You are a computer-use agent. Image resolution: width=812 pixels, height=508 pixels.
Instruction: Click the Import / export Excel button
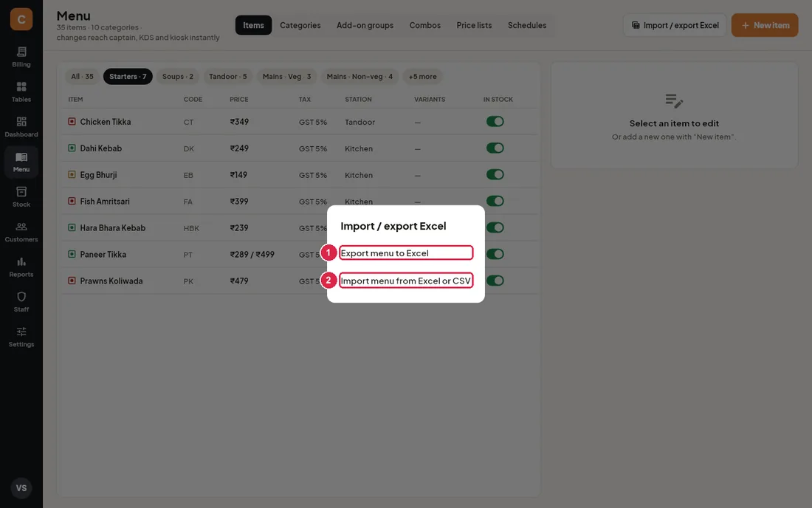pyautogui.click(x=675, y=25)
